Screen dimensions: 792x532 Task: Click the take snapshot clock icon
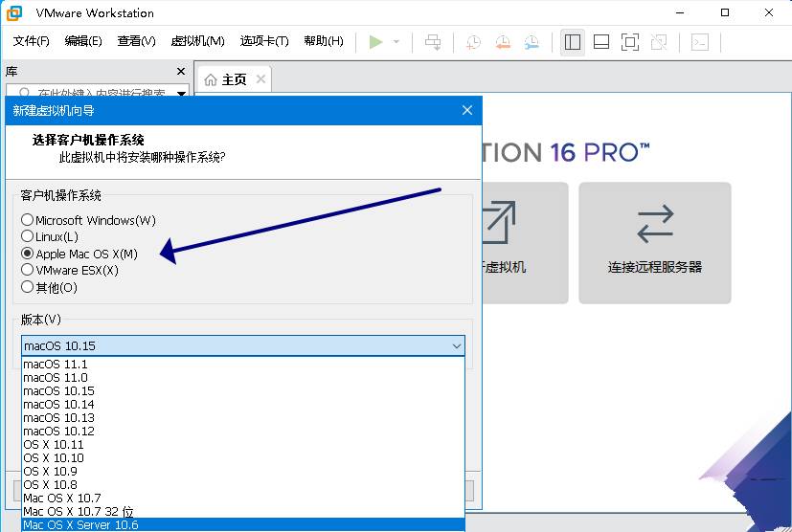click(x=474, y=42)
